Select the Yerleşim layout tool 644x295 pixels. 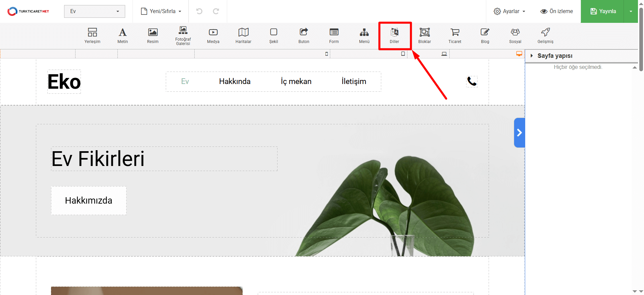pos(92,36)
